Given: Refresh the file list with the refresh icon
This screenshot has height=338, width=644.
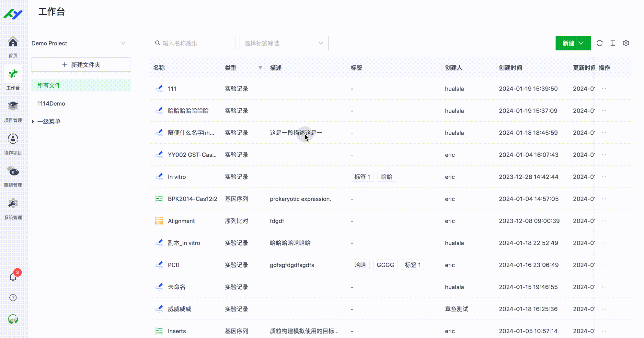Looking at the screenshot, I should [x=600, y=43].
